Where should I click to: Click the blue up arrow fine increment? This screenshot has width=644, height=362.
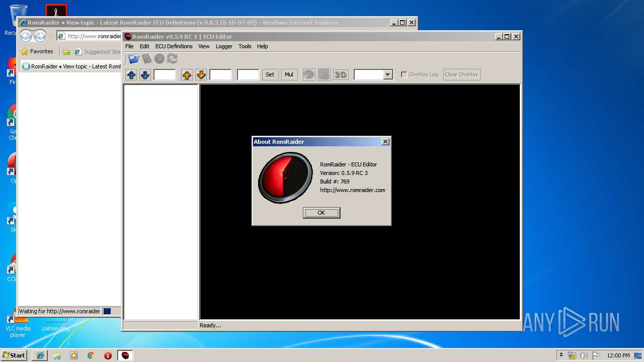click(x=131, y=75)
